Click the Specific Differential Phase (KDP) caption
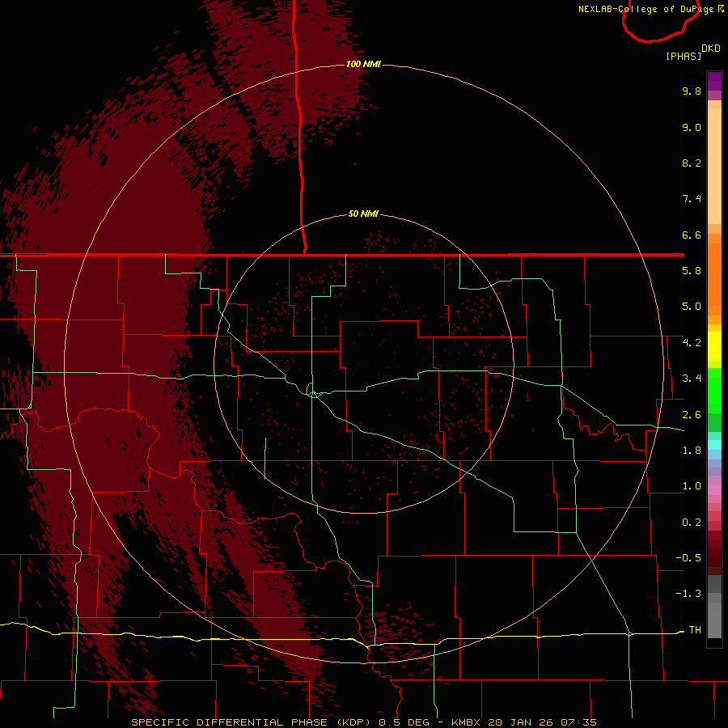 (251, 722)
